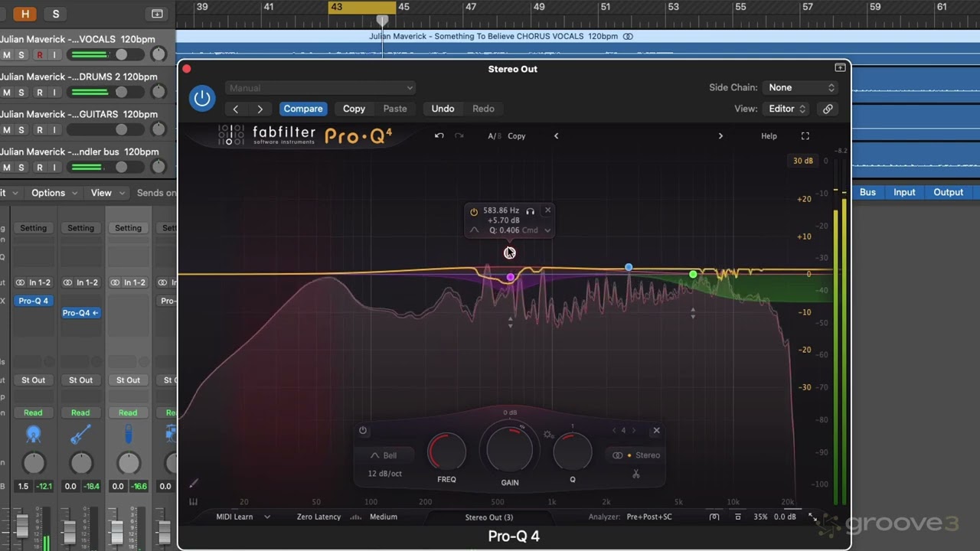
Task: Toggle record enable on VOCALS track
Action: pos(40,55)
